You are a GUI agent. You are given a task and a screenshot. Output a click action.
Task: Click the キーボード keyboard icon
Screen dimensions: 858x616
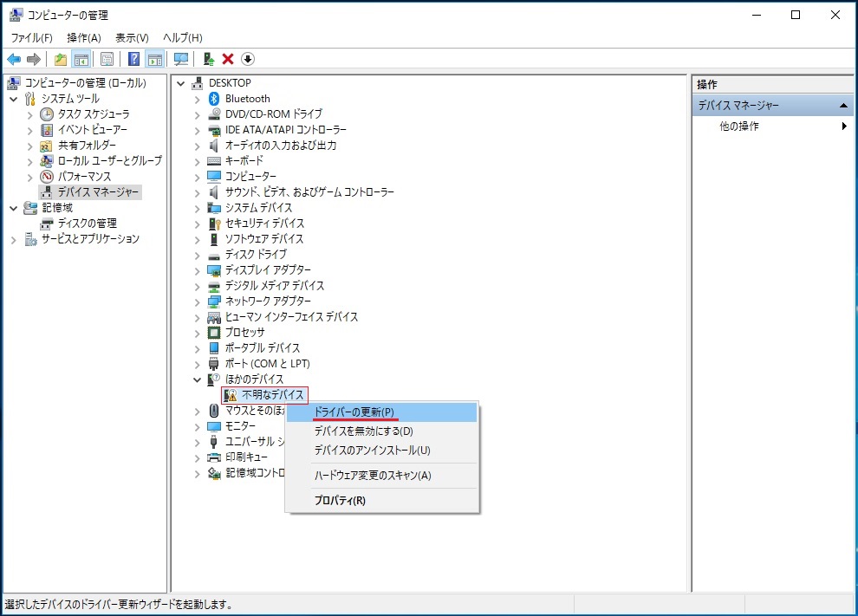click(x=214, y=161)
